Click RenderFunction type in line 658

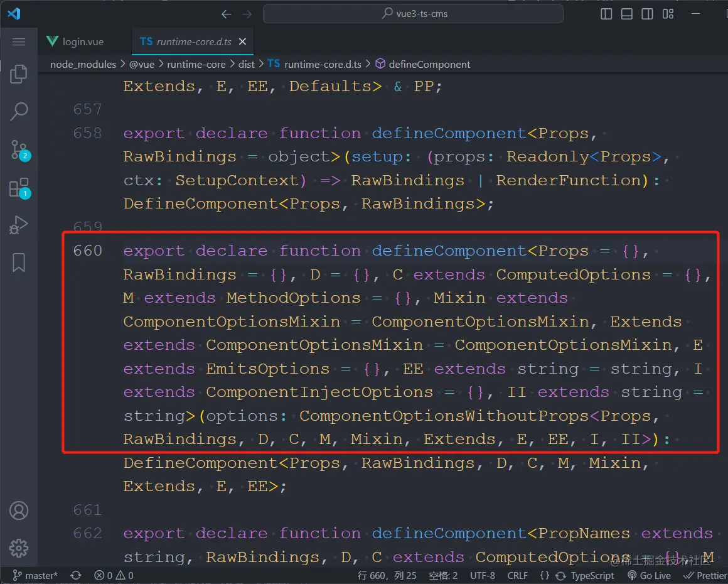pos(569,180)
